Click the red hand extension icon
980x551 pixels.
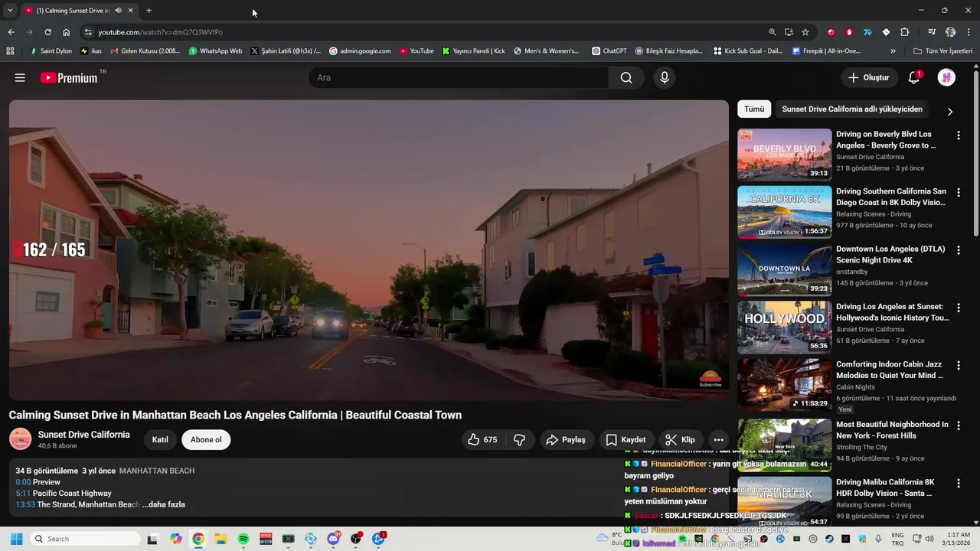(849, 32)
